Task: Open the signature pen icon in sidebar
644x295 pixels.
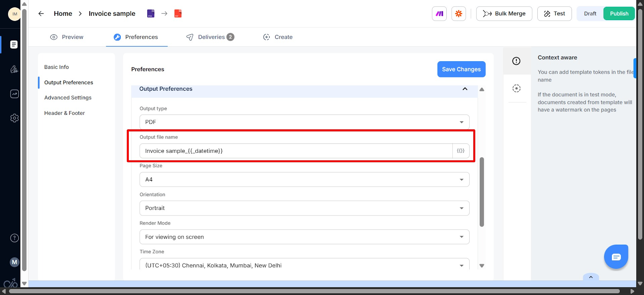Action: pyautogui.click(x=14, y=69)
